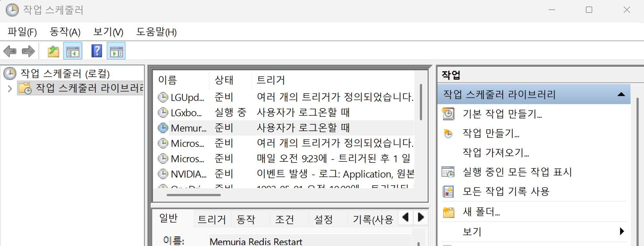Toggle the action pane toolbar icon

coord(116,51)
